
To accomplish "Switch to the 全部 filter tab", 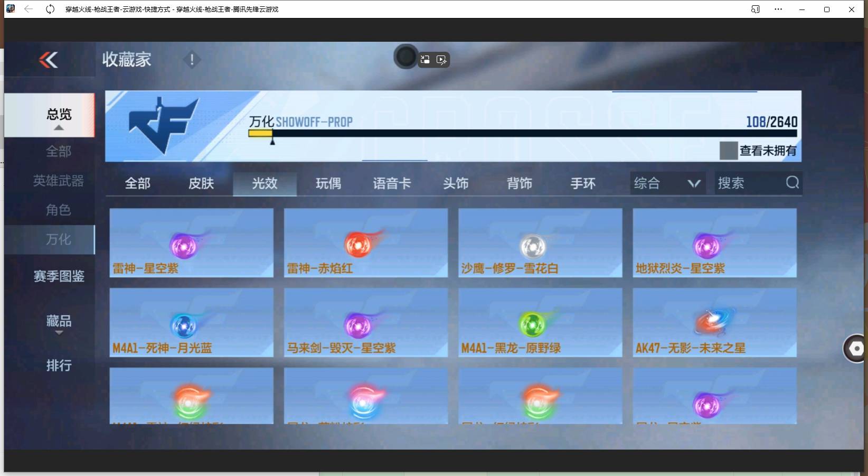I will coord(137,183).
